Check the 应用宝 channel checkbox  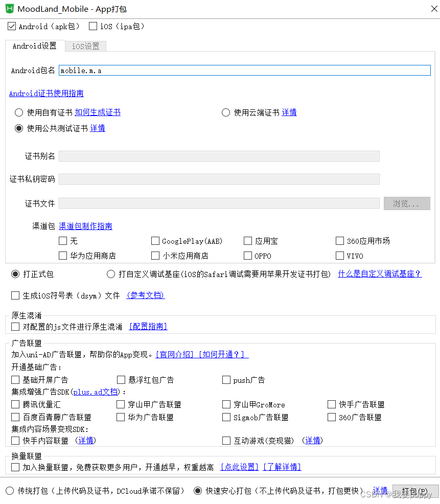coord(248,241)
